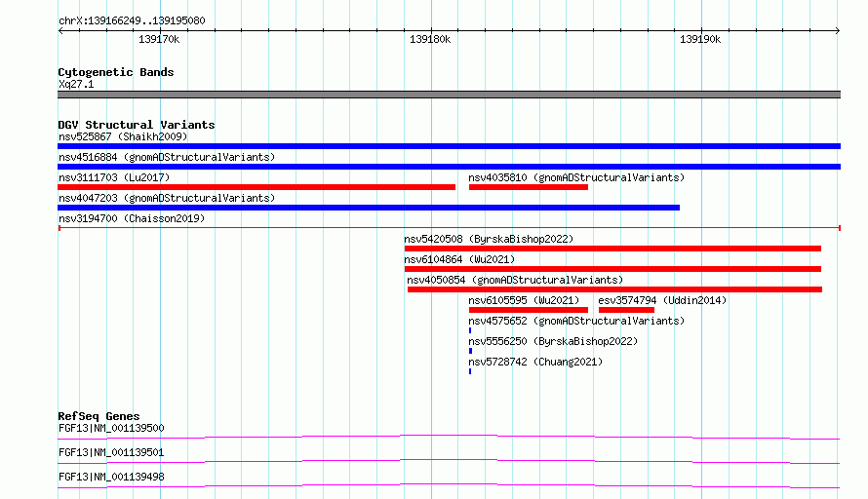Select the red bar for esv3574794
Viewport: 868px width, 499px height.
[x=626, y=310]
